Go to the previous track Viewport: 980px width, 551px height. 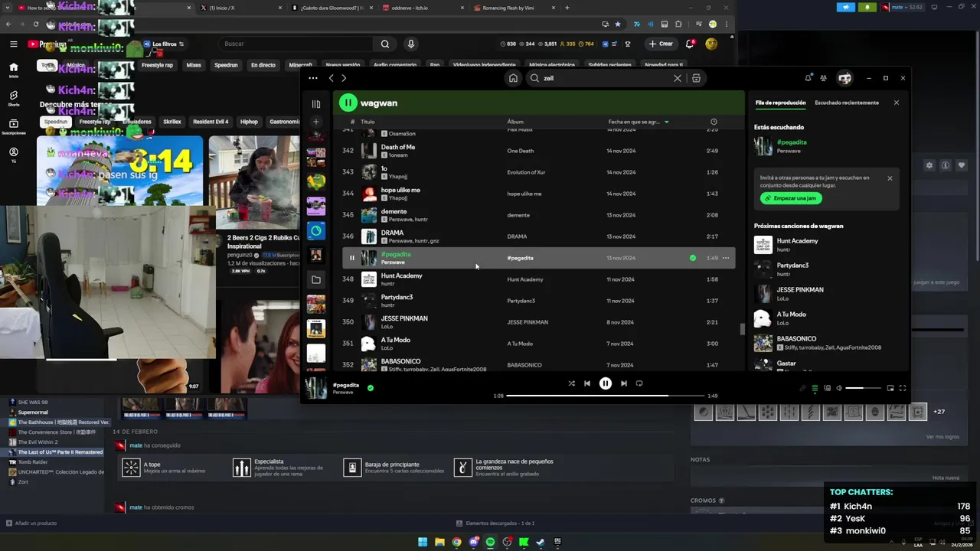click(x=587, y=383)
